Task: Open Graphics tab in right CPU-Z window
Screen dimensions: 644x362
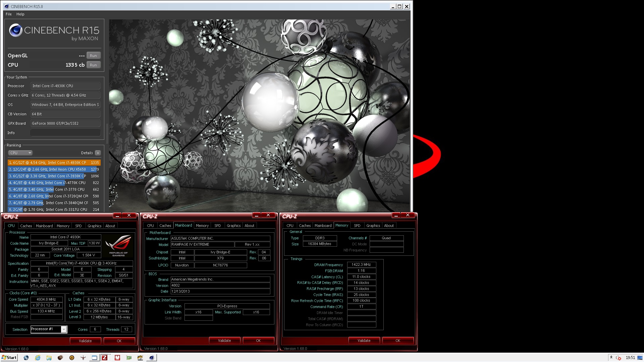Action: (373, 226)
